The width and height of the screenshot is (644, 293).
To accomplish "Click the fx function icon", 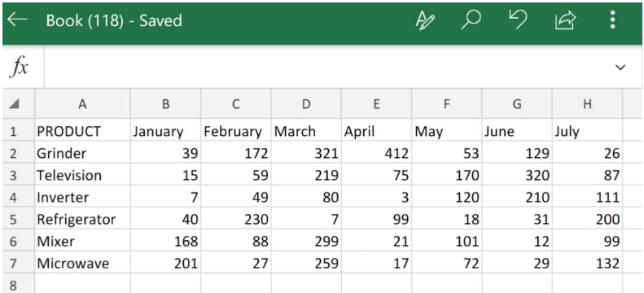I will 20,68.
